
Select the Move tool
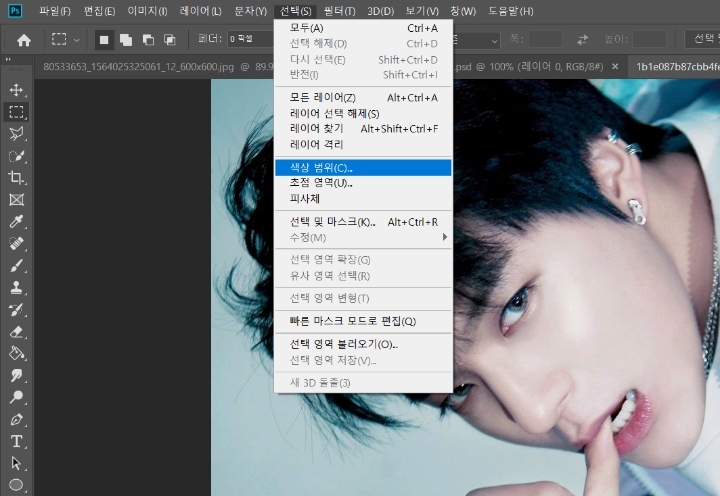[x=16, y=90]
